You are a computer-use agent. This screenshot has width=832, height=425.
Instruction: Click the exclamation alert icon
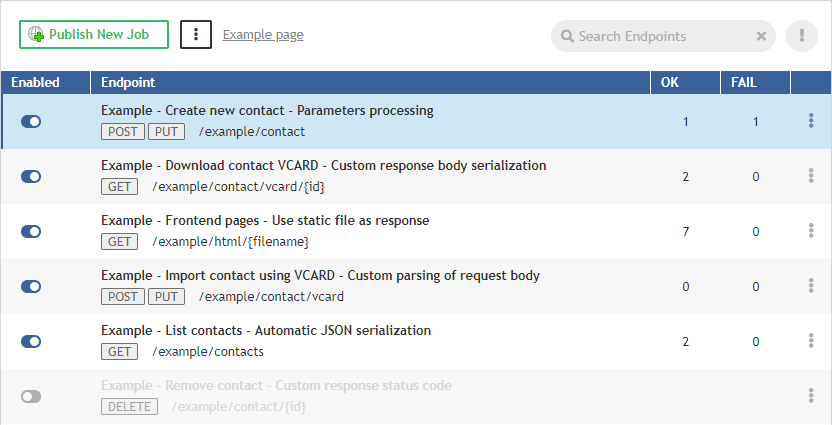(801, 36)
